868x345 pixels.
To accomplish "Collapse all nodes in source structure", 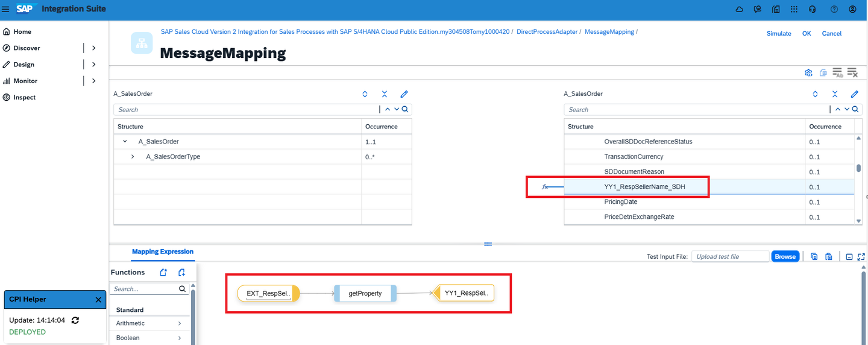I will [384, 94].
